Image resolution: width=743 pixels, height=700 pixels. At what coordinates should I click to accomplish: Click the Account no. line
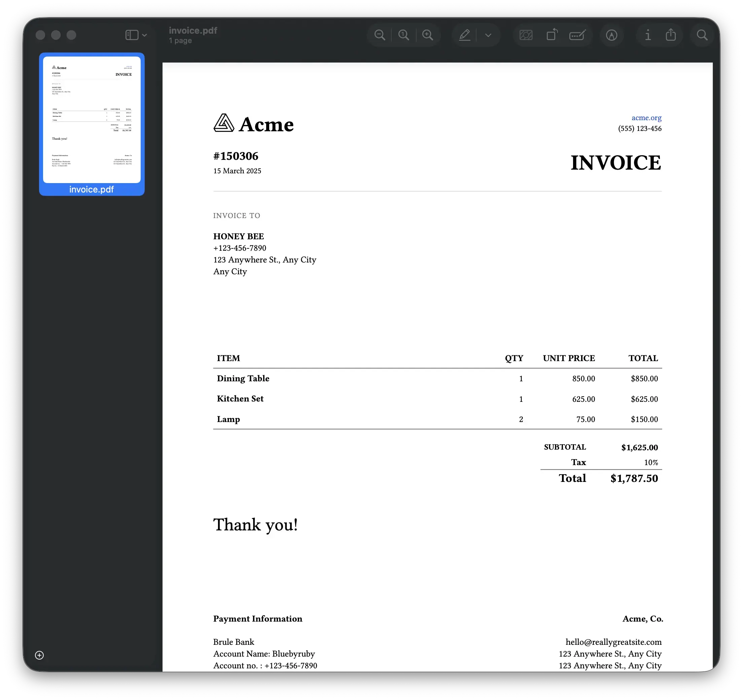click(265, 665)
